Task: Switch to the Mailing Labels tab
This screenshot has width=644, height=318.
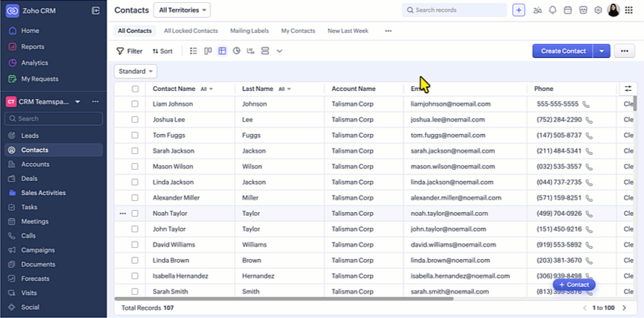Action: [x=249, y=31]
